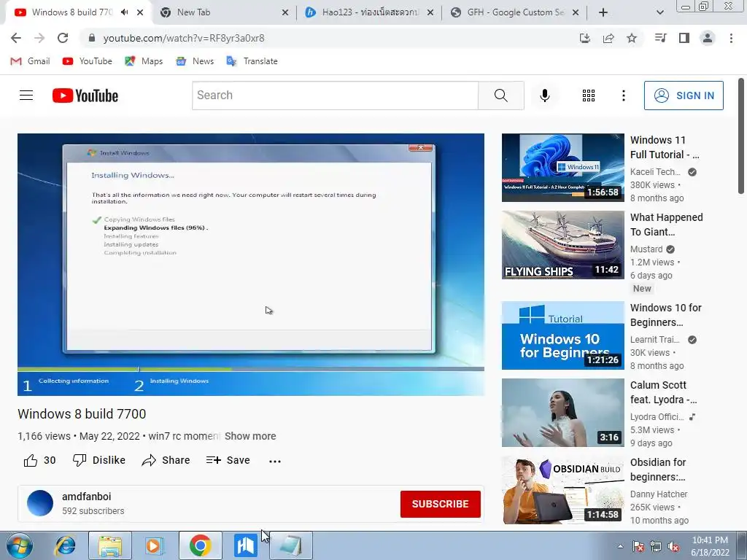
Task: Mute the tab via speaker icon
Action: [x=124, y=12]
